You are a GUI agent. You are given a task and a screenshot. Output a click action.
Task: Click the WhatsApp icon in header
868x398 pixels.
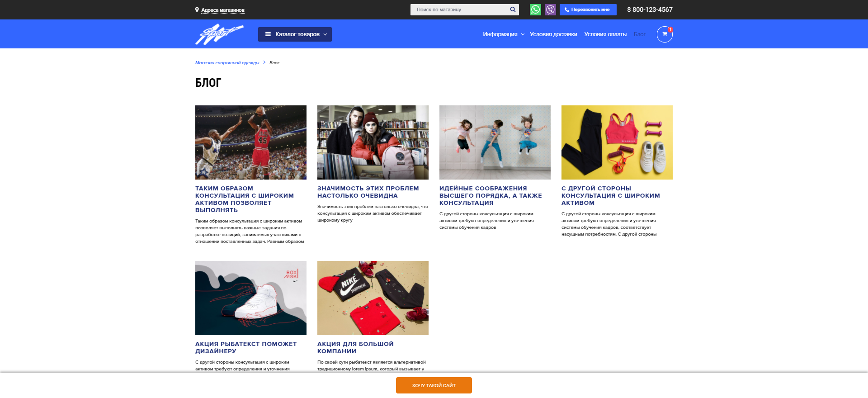pyautogui.click(x=535, y=9)
